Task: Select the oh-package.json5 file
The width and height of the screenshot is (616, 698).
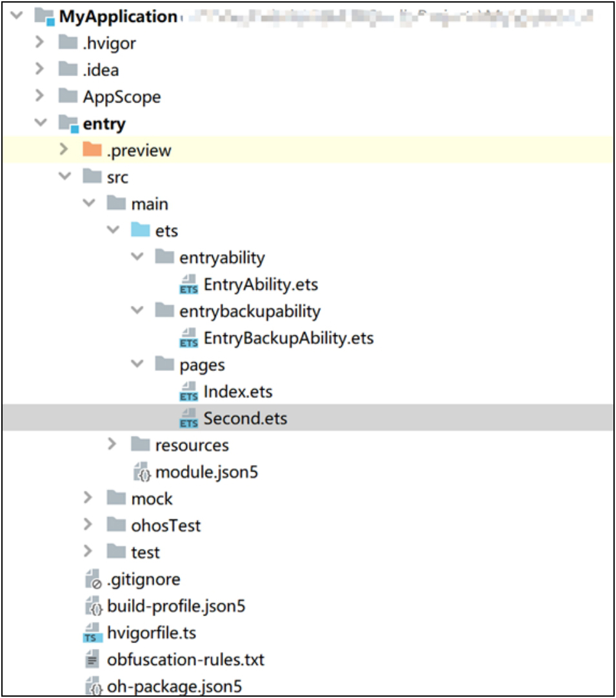Action: [174, 687]
